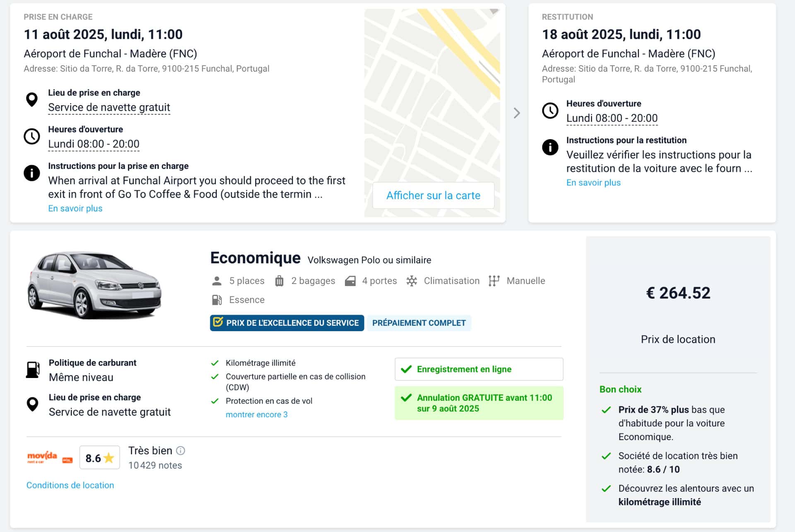Click the '€ 264.52' price
Screen dimensions: 795x532
pos(678,293)
